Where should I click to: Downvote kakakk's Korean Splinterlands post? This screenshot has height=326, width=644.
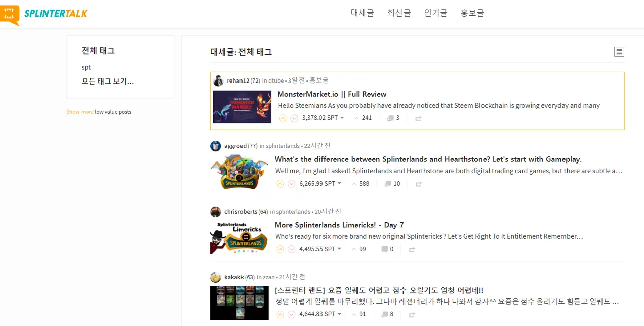(x=292, y=314)
